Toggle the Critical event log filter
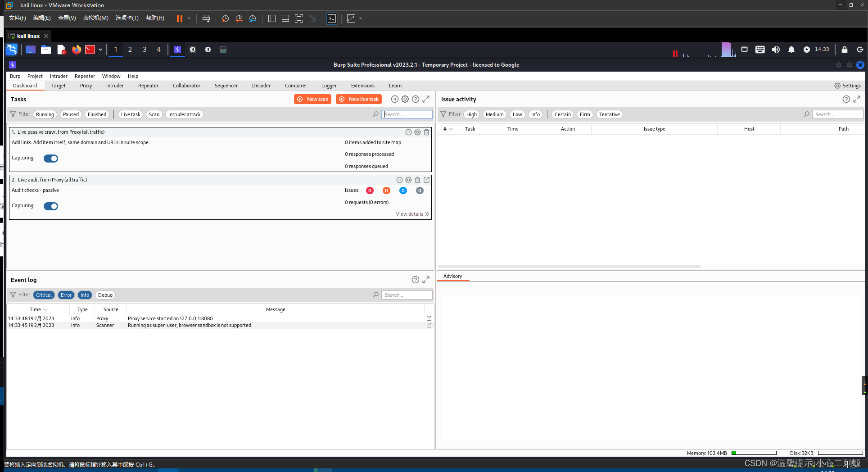 tap(44, 295)
